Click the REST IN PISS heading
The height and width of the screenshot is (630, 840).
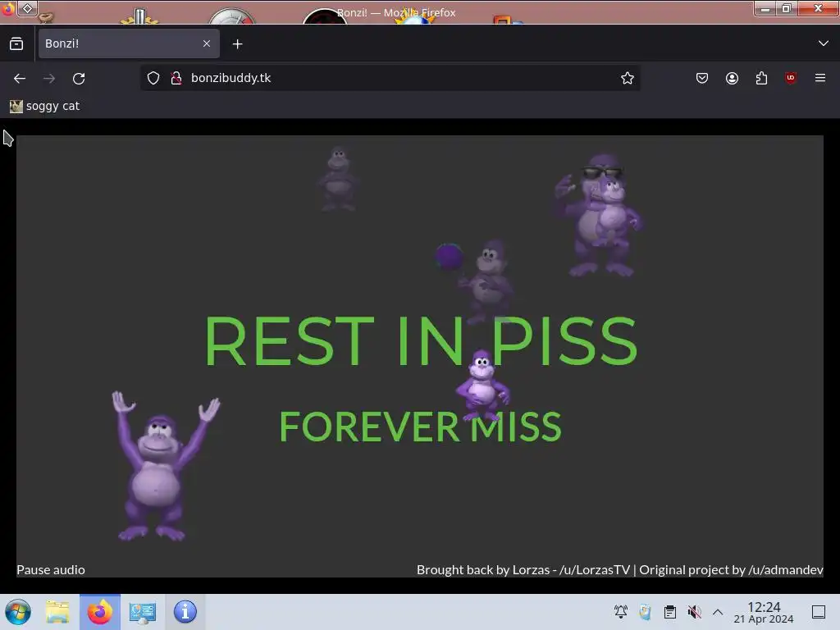click(x=421, y=340)
